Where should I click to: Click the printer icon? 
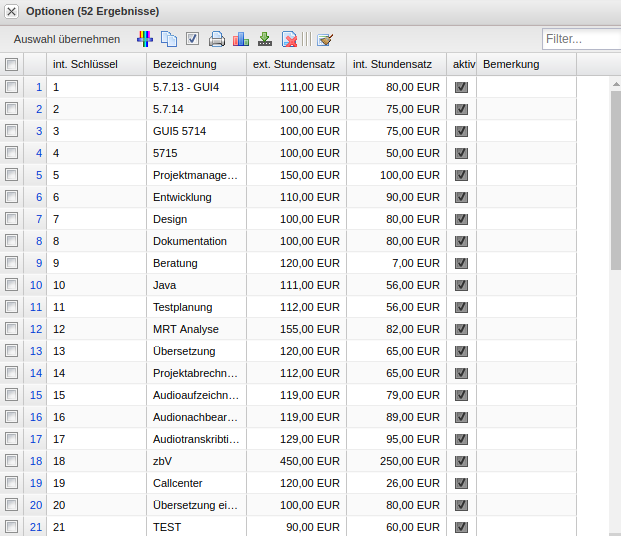217,40
